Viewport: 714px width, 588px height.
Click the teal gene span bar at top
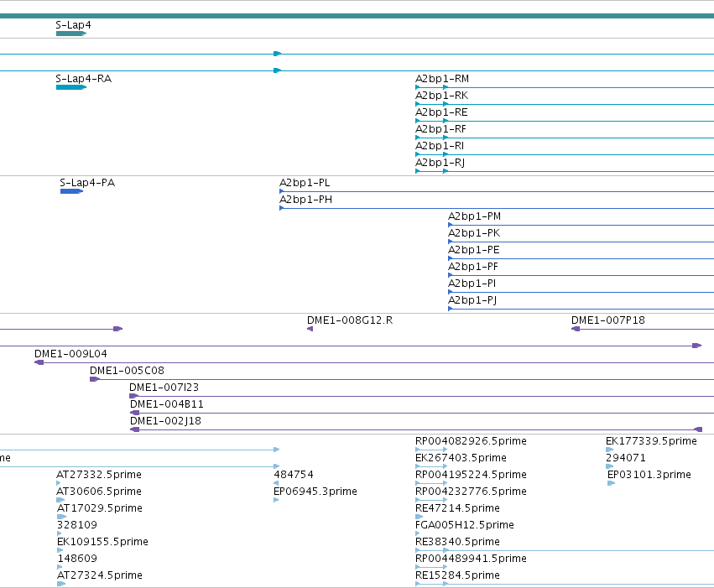tap(357, 16)
